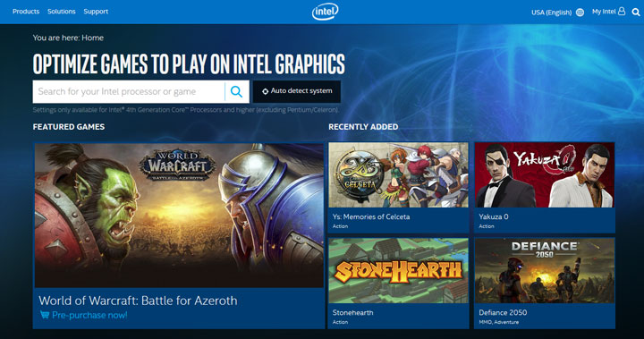The image size is (644, 339).
Task: Focus the processor or game search field
Action: coord(129,91)
